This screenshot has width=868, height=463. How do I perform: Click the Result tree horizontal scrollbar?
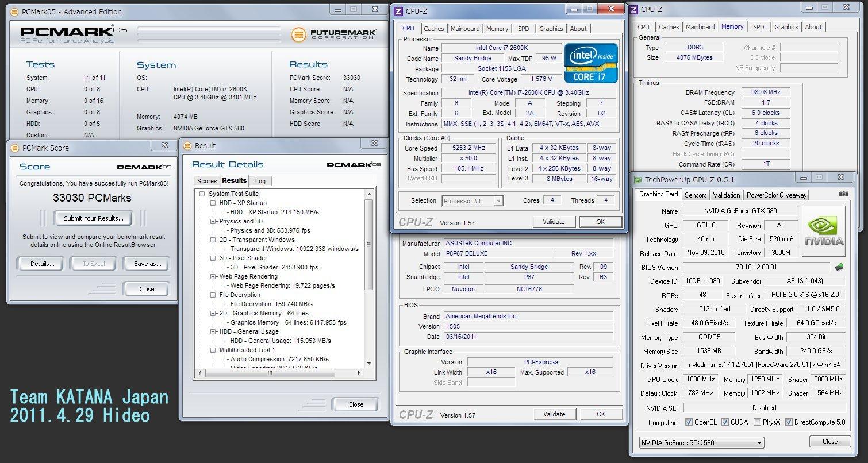[x=280, y=373]
